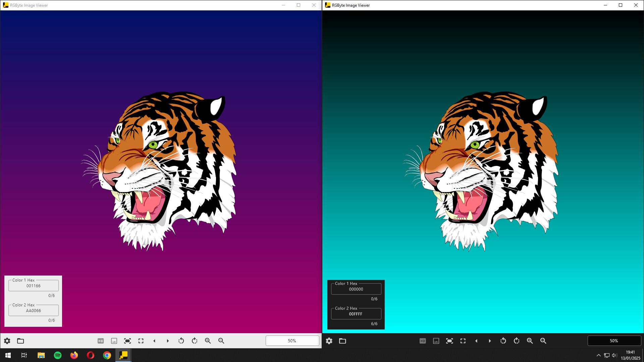Viewport: 644px width, 362px height.
Task: Rotate the tiger image clockwise
Action: (195, 341)
